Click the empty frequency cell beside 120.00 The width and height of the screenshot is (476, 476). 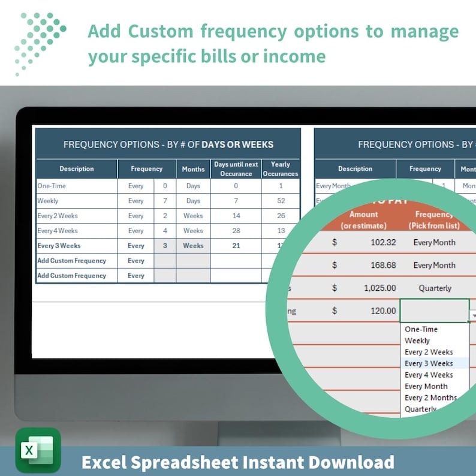click(435, 311)
